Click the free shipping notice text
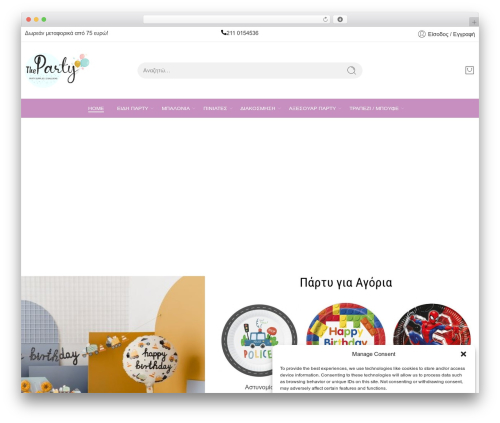The width and height of the screenshot is (500, 423). click(66, 33)
